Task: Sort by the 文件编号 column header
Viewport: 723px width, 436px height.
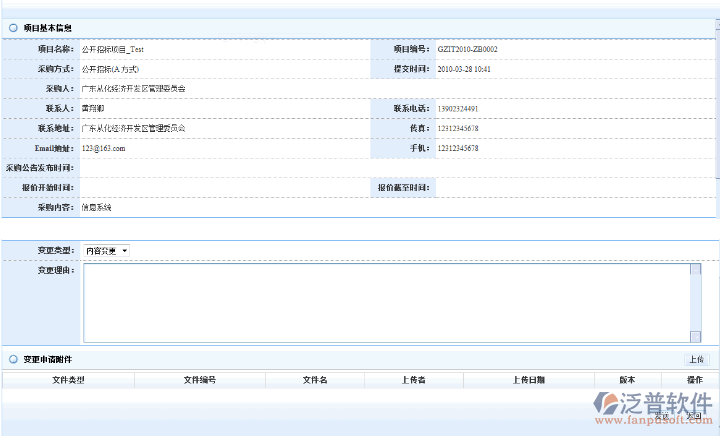Action: [x=200, y=380]
